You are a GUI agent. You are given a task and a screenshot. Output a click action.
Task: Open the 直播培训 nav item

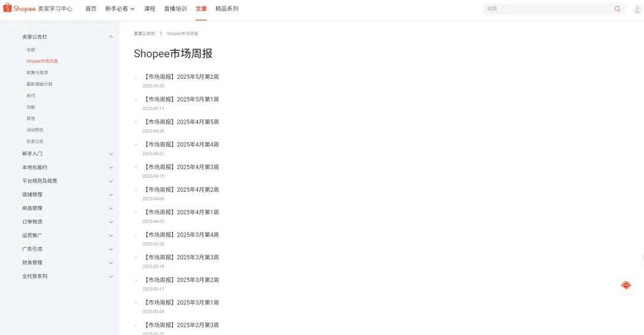(x=175, y=8)
